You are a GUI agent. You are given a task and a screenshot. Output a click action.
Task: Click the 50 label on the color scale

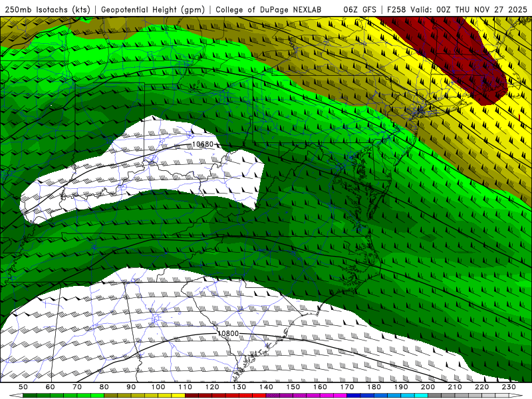click(23, 387)
